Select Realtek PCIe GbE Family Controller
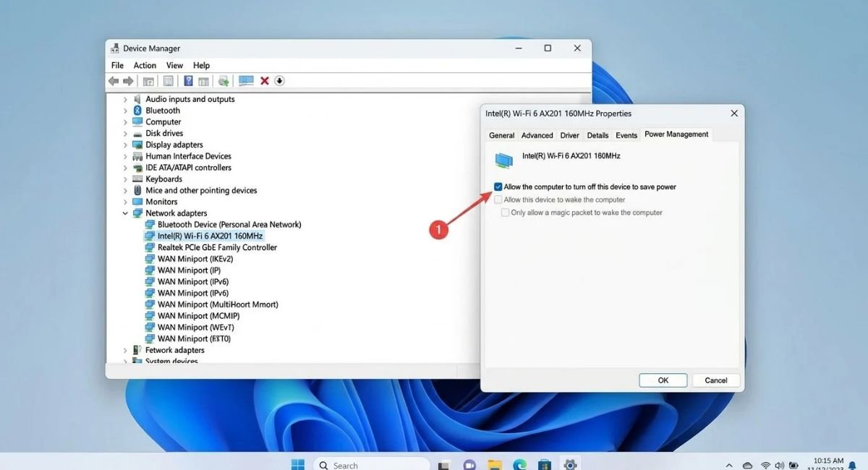 click(217, 247)
